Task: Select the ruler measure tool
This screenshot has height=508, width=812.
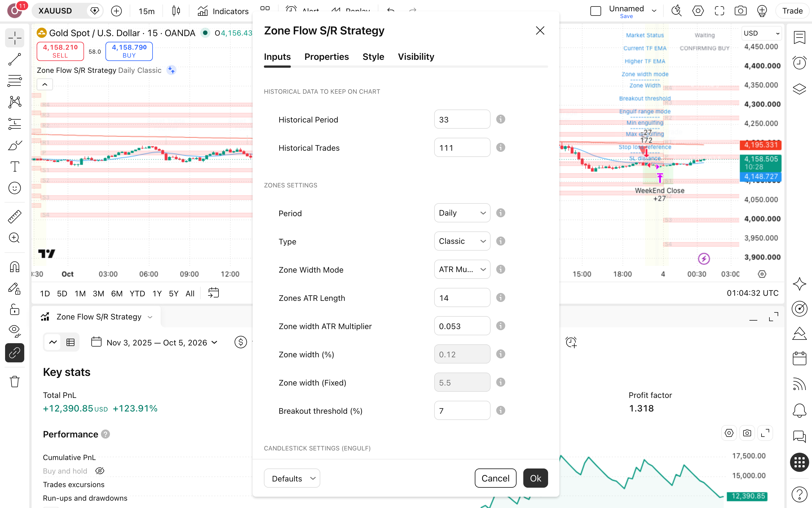Action: pyautogui.click(x=14, y=217)
